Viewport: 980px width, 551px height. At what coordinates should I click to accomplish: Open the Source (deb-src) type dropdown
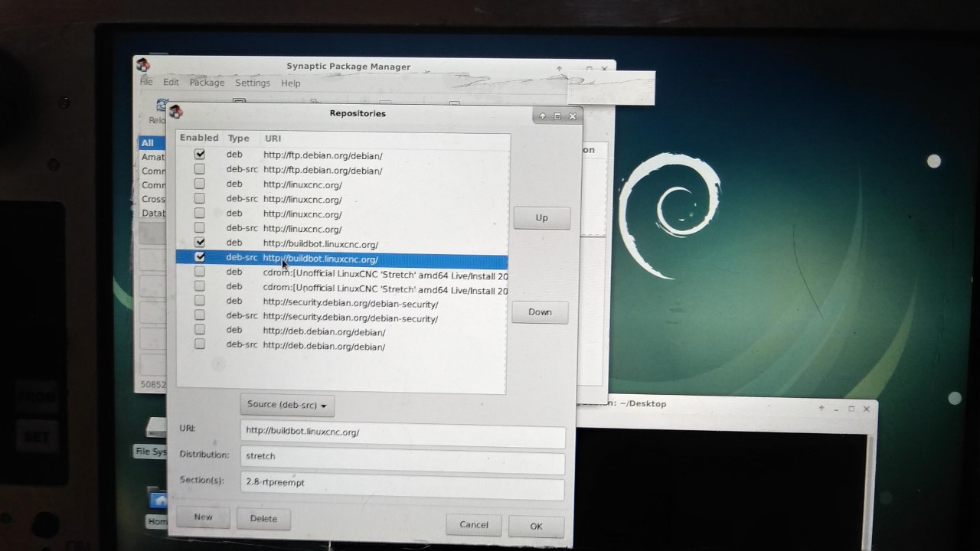tap(287, 405)
